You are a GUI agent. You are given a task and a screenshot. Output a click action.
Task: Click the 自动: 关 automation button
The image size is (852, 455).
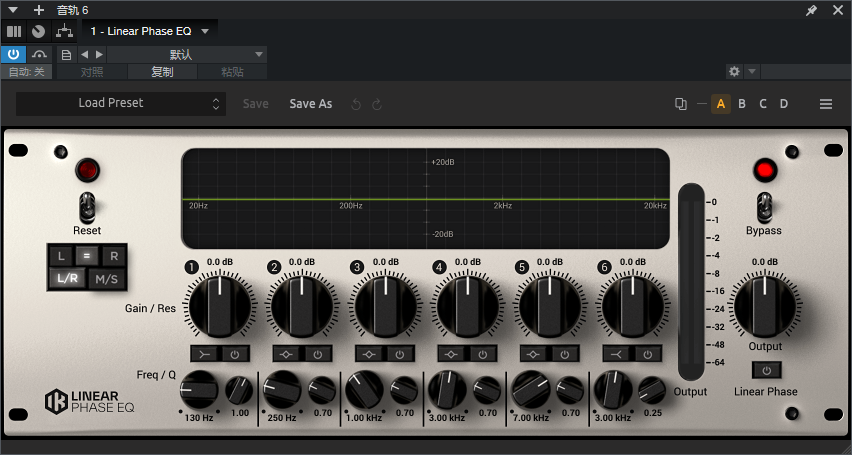point(27,72)
